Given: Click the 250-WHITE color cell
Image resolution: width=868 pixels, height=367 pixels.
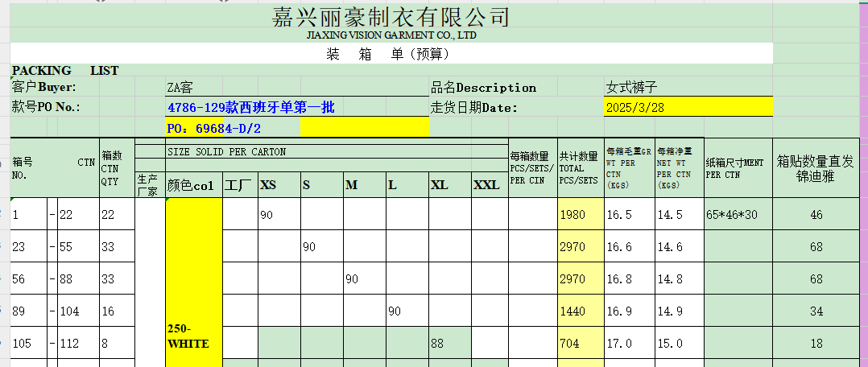Looking at the screenshot, I should (193, 336).
